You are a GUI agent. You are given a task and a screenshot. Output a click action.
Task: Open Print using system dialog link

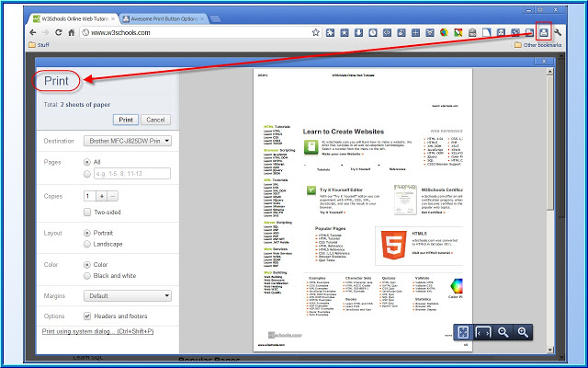[98, 331]
